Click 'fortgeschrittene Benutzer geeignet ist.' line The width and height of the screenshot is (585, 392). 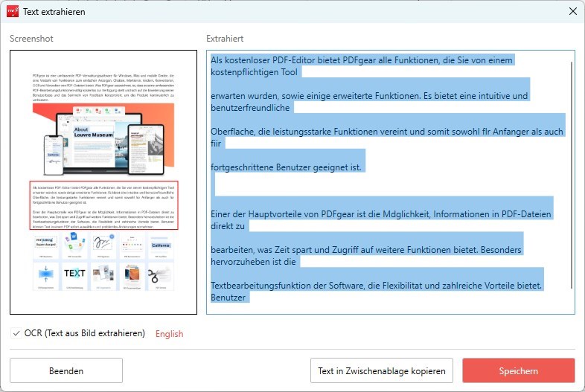point(286,167)
